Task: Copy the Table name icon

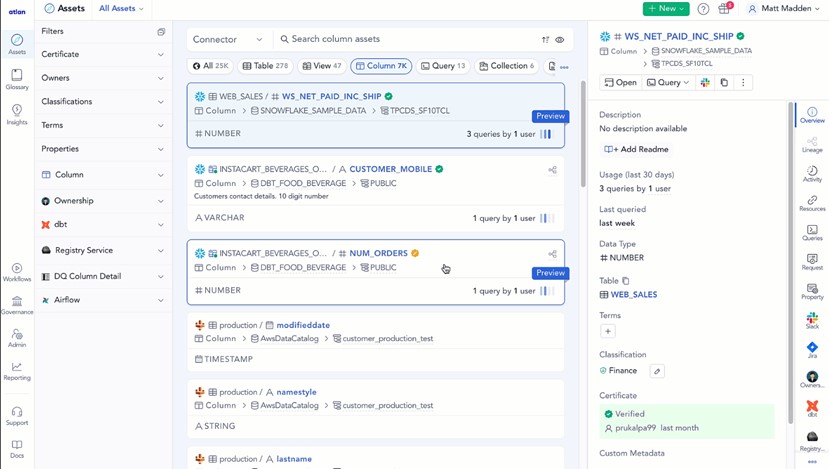Action: pyautogui.click(x=625, y=281)
